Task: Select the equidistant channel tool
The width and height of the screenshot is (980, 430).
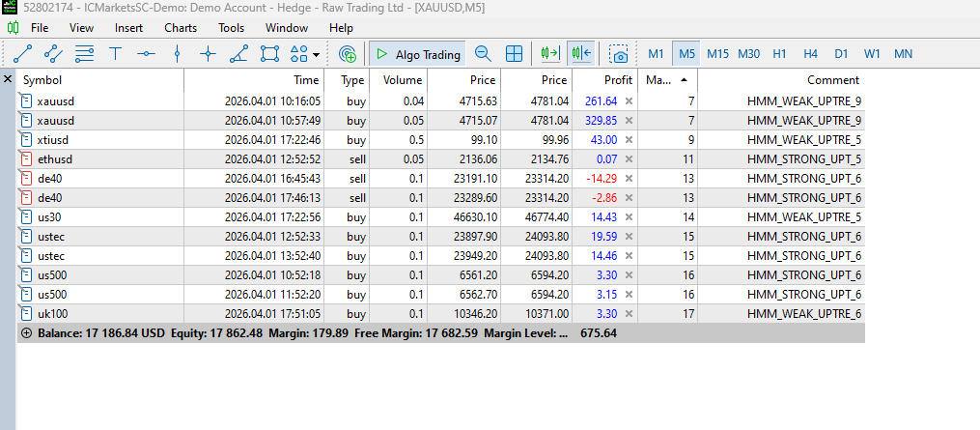Action: [x=54, y=54]
